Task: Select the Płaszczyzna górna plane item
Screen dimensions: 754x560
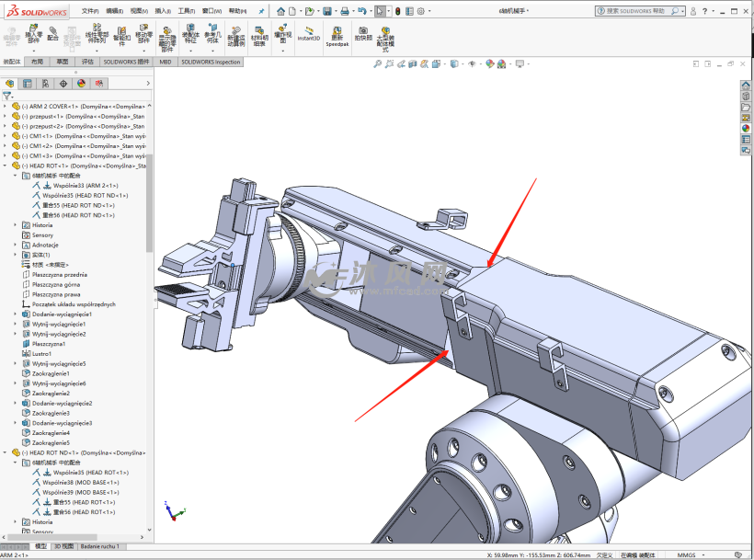Action: click(55, 284)
